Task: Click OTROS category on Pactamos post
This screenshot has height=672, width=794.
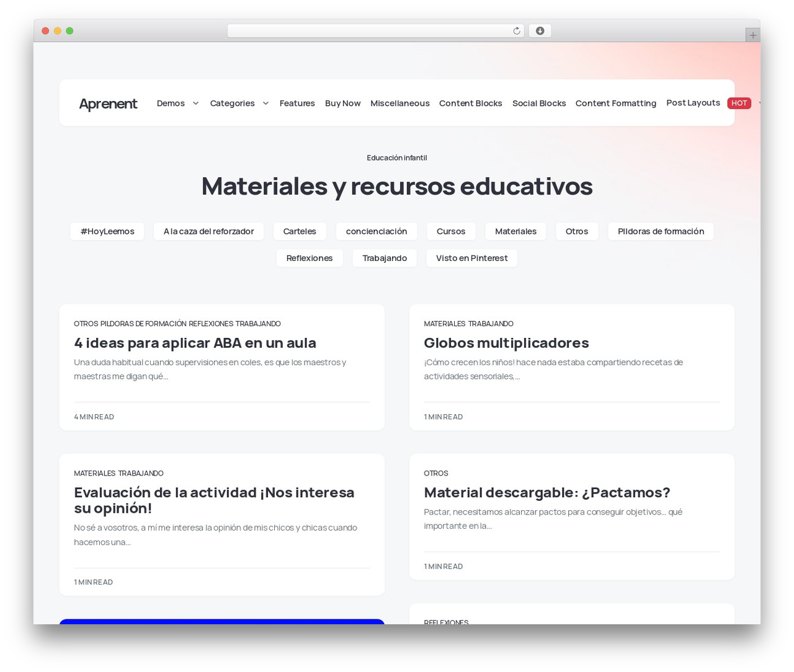Action: point(436,473)
